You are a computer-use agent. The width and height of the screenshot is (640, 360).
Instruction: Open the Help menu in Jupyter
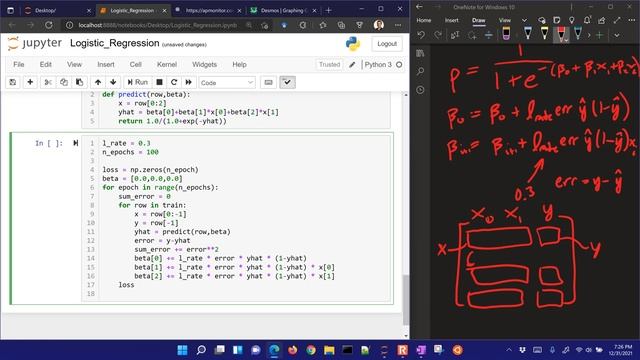pos(239,64)
